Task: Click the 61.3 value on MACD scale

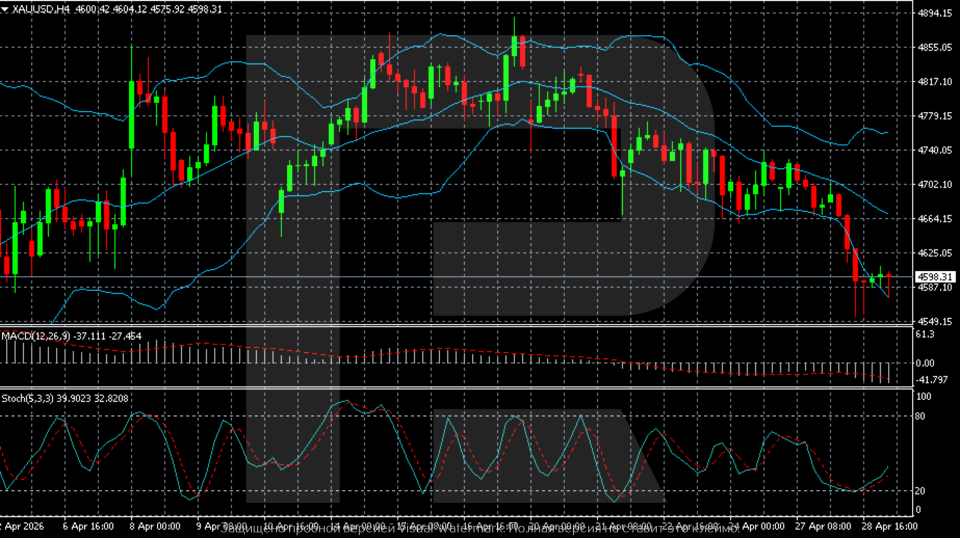Action: tap(926, 336)
